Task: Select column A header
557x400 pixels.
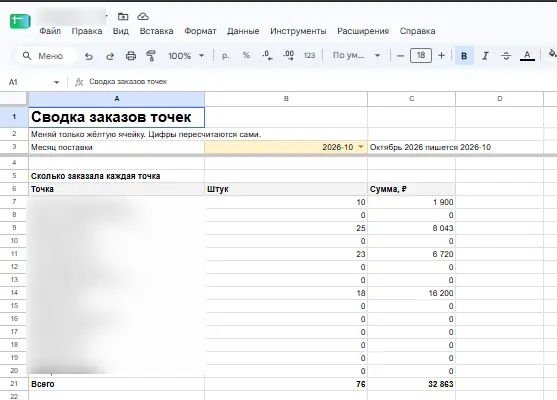Action: point(117,99)
